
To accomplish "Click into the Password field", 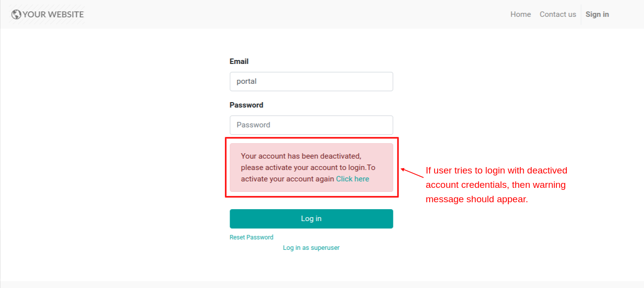I will click(311, 125).
